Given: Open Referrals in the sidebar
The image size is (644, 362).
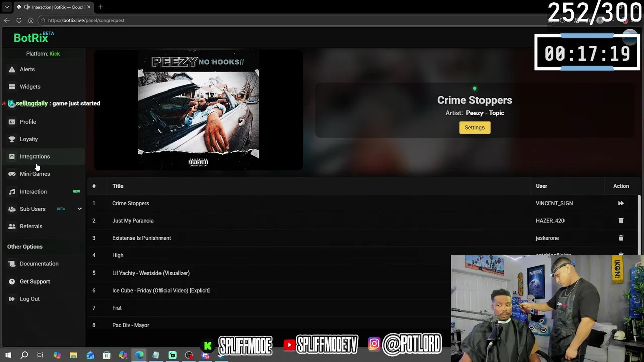Looking at the screenshot, I should pyautogui.click(x=31, y=226).
